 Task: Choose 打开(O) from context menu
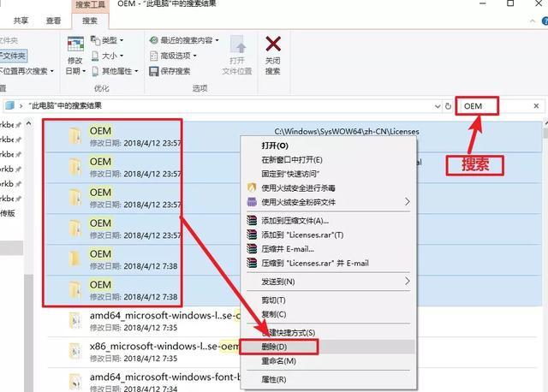pyautogui.click(x=275, y=146)
